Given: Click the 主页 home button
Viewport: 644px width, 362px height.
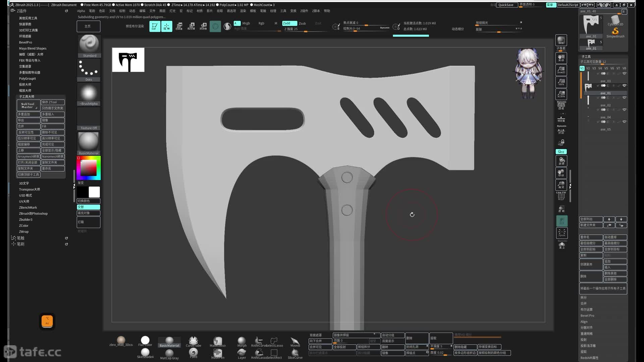Looking at the screenshot, I should click(x=88, y=26).
